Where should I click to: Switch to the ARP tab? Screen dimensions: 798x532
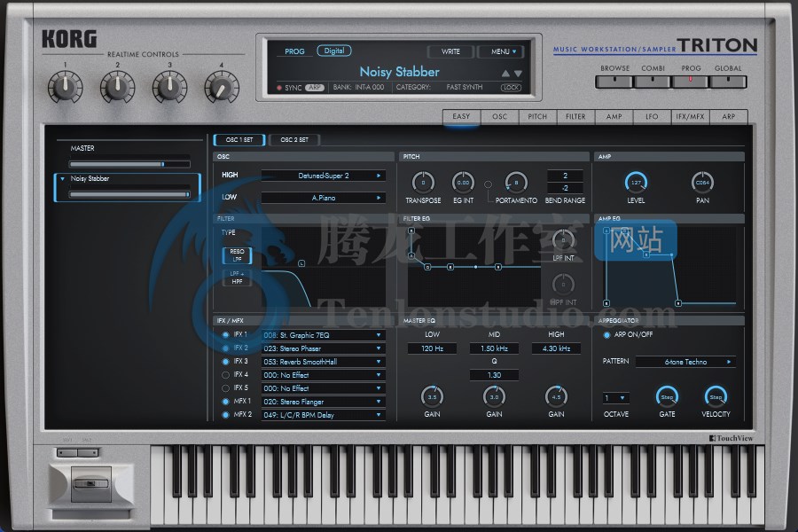click(729, 116)
